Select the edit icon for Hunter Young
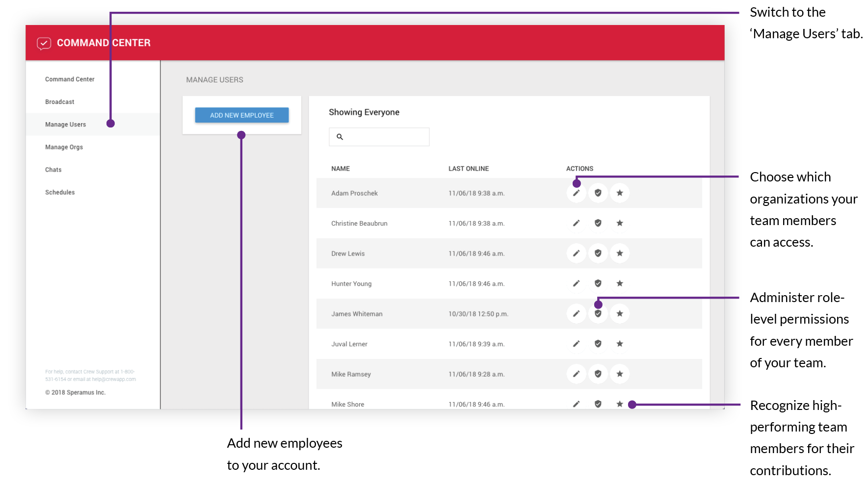This screenshot has height=483, width=868. pos(576,283)
